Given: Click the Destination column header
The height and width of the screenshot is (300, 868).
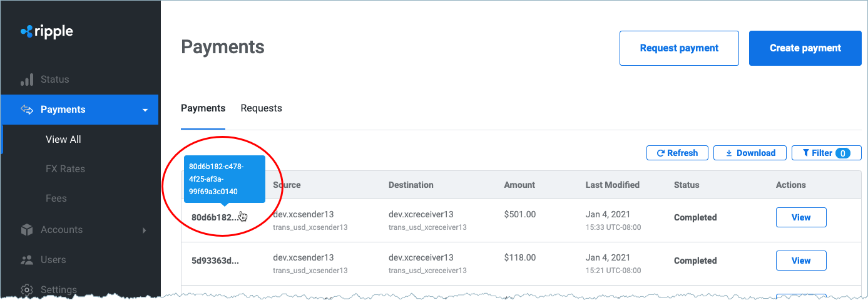Looking at the screenshot, I should 411,185.
